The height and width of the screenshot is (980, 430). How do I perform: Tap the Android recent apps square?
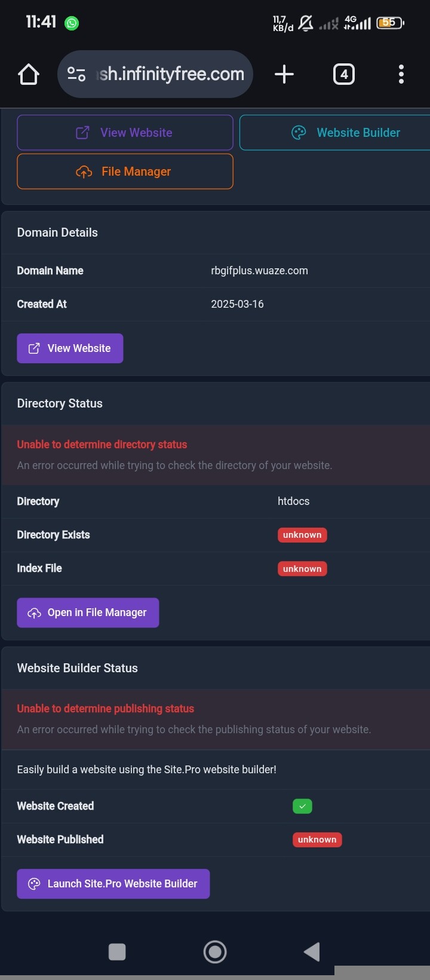(117, 952)
